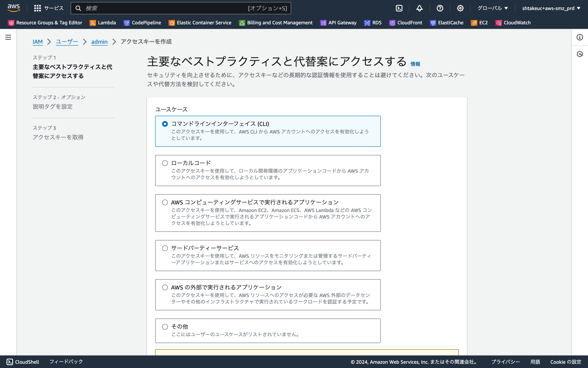
Task: Open the RDS shortcut
Action: pos(373,23)
